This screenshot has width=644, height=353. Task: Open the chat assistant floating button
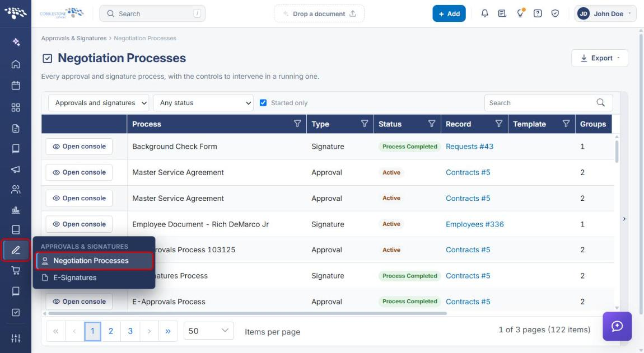pyautogui.click(x=617, y=326)
